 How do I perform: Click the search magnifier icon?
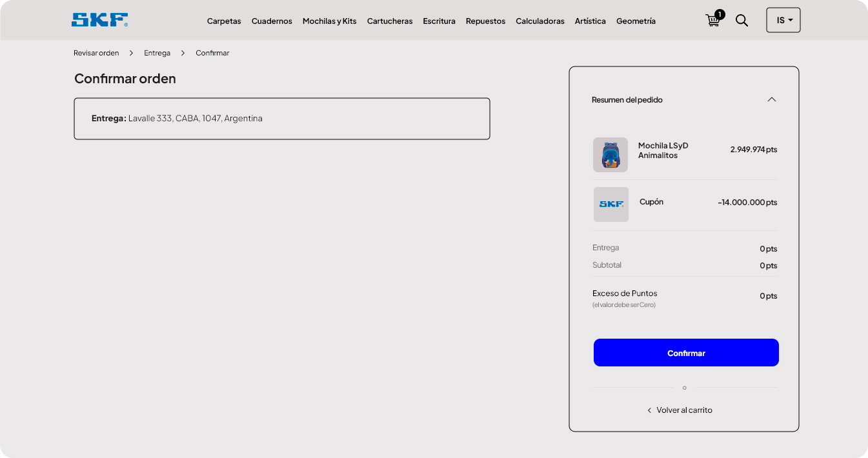[742, 21]
